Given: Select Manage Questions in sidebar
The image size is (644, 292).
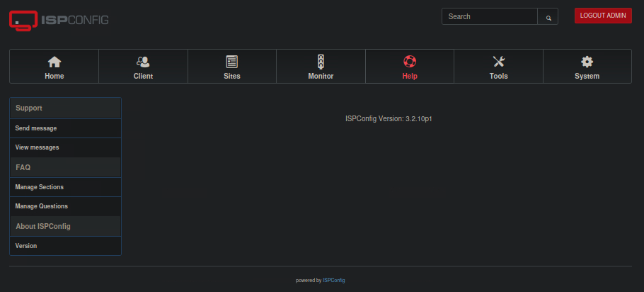Looking at the screenshot, I should 41,206.
